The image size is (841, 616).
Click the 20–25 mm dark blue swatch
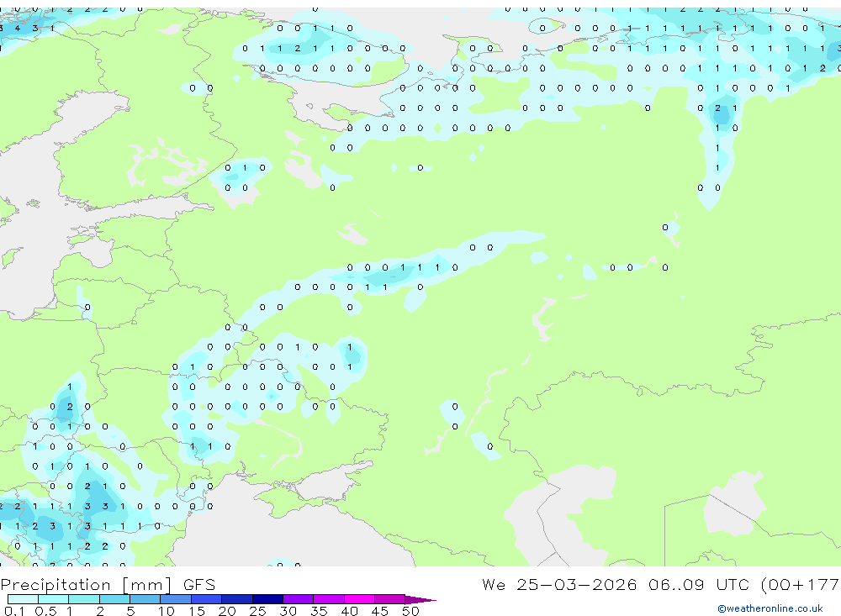pyautogui.click(x=237, y=599)
